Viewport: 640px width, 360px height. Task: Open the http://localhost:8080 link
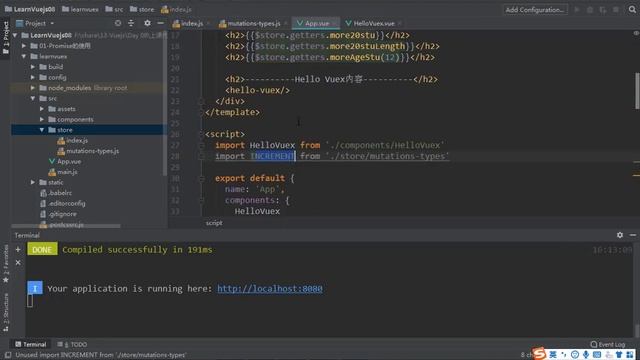point(270,289)
